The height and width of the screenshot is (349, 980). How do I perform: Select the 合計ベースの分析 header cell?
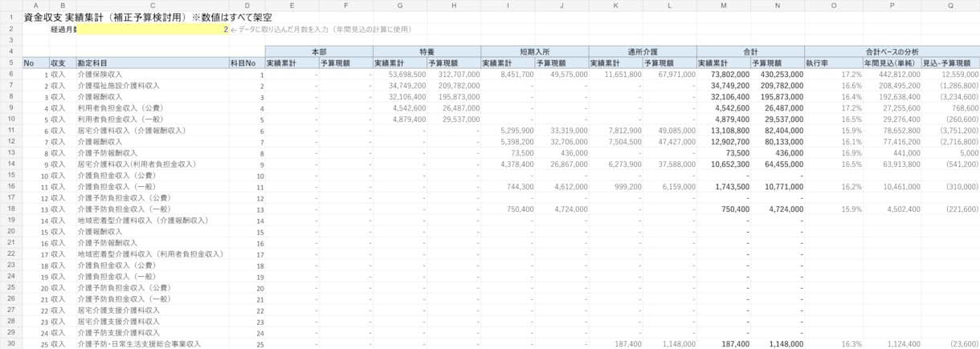(x=892, y=51)
